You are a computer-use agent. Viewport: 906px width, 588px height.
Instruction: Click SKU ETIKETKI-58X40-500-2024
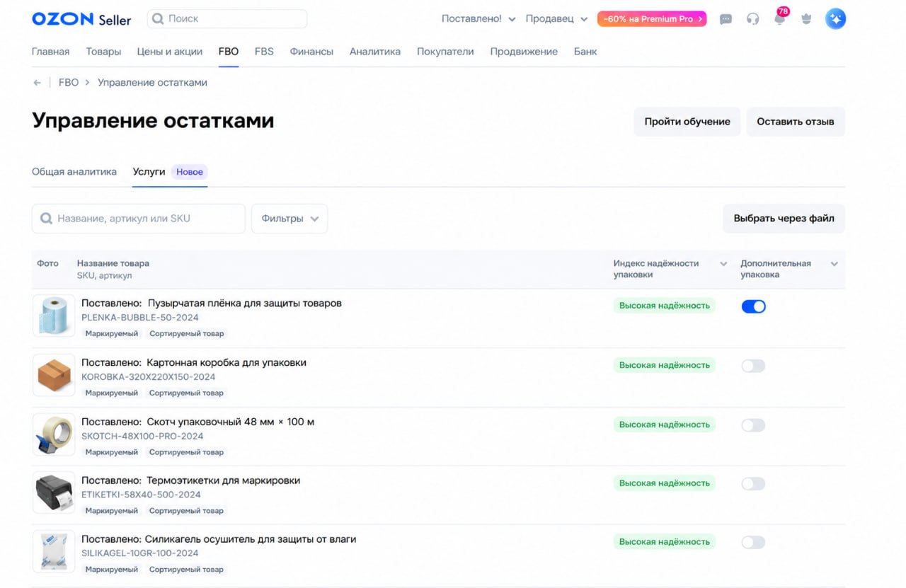(141, 495)
